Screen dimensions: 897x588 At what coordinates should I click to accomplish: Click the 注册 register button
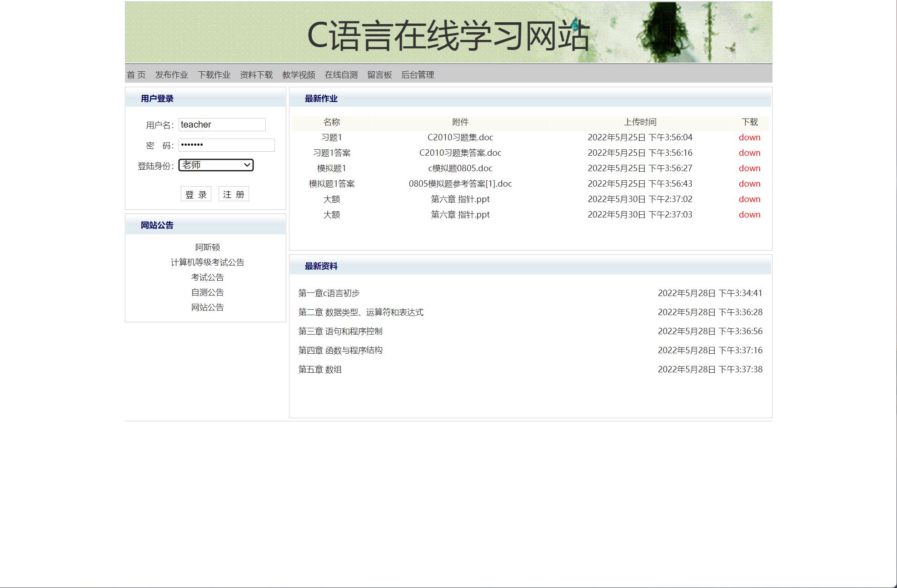click(234, 193)
